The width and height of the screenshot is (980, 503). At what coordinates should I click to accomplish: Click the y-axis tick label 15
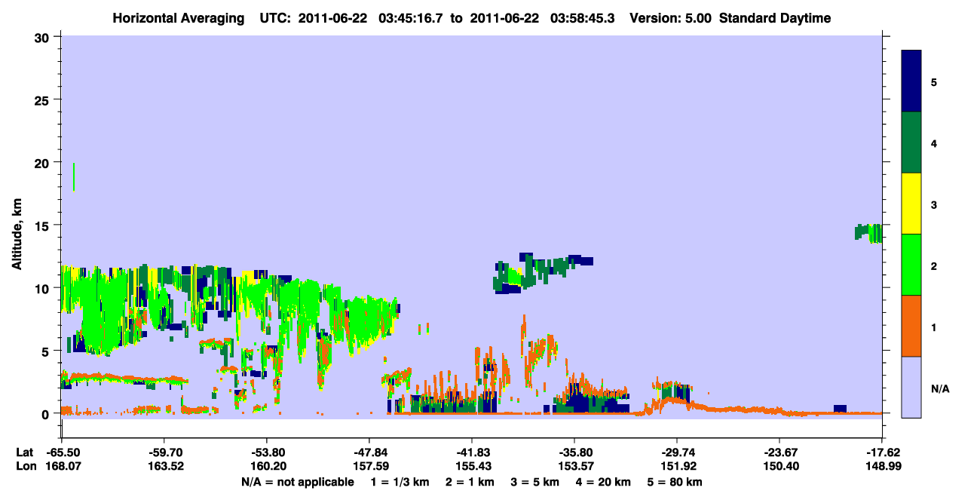point(44,225)
